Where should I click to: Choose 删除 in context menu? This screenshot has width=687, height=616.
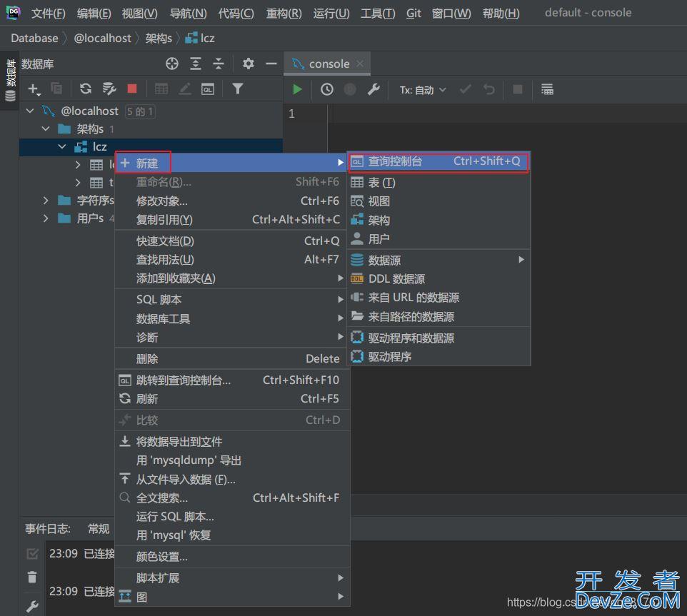232,358
